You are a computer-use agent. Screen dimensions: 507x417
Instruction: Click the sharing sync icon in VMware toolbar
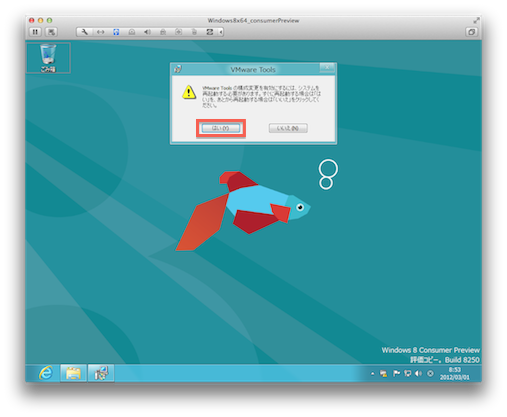(210, 32)
